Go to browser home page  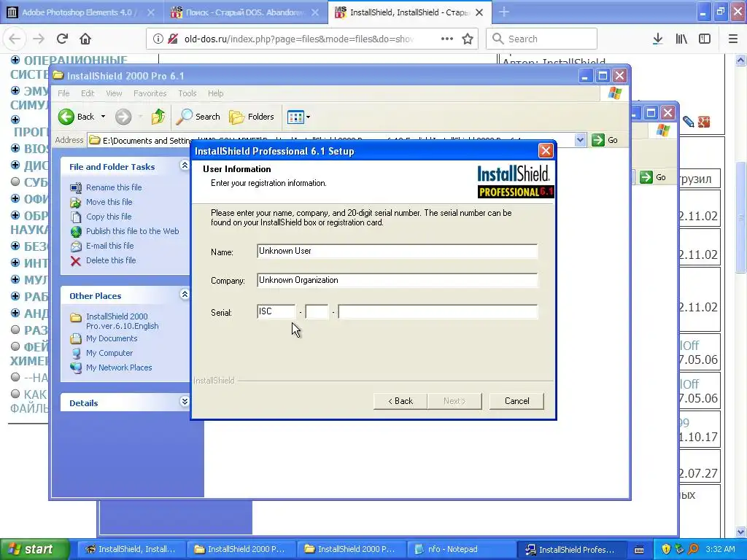tap(85, 39)
